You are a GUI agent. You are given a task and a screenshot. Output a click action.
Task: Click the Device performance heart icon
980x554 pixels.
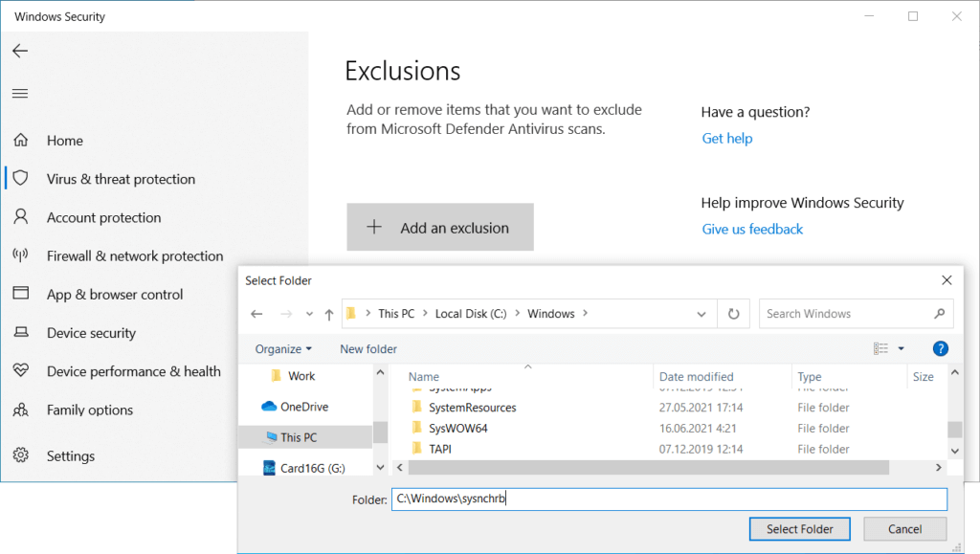pos(21,370)
